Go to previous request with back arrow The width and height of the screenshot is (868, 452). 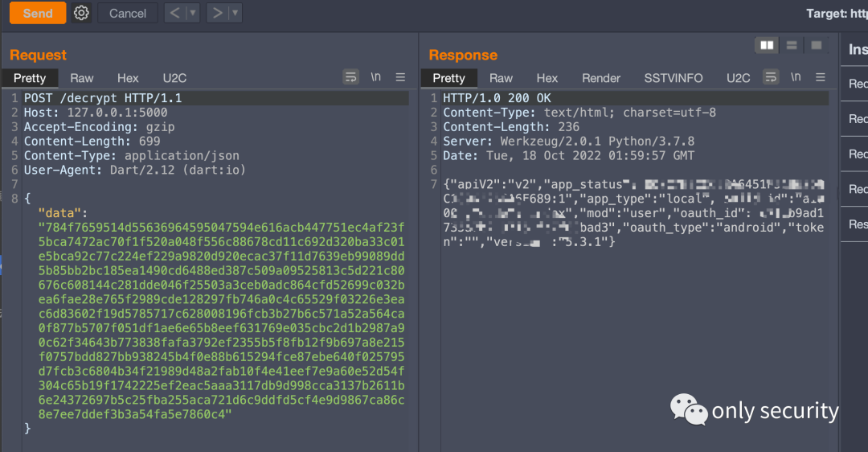174,13
